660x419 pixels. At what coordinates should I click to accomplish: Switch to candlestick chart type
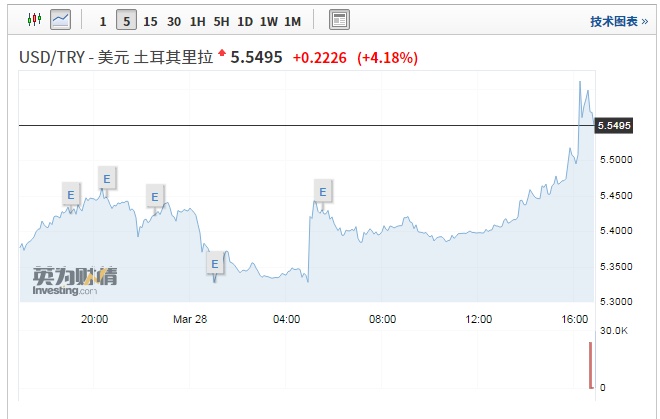[33, 20]
